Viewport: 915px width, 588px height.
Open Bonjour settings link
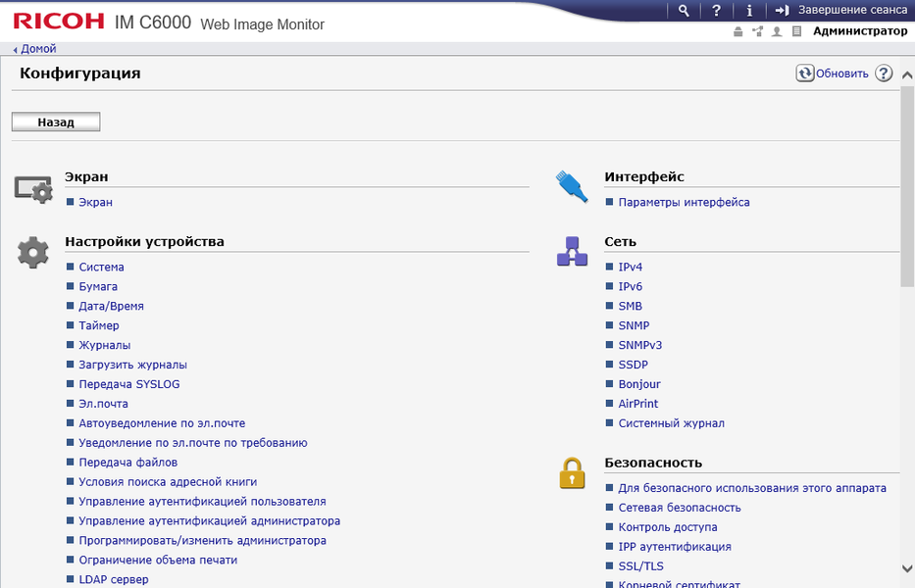pos(639,384)
